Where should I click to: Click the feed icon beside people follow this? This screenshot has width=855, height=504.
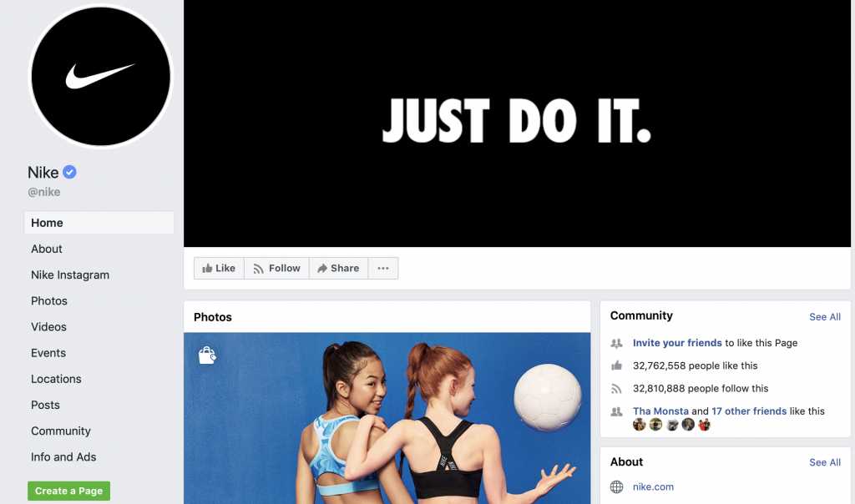pyautogui.click(x=617, y=389)
